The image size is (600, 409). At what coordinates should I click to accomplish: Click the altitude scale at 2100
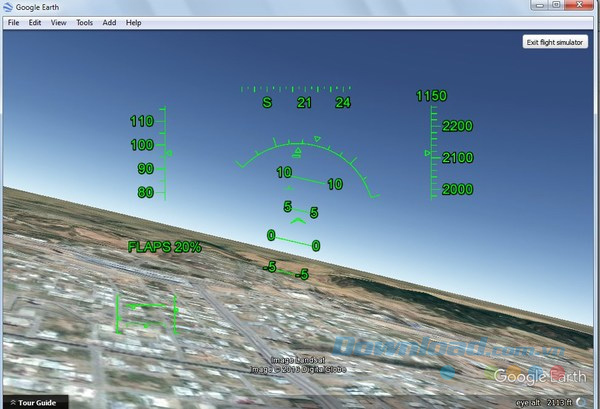pyautogui.click(x=457, y=158)
